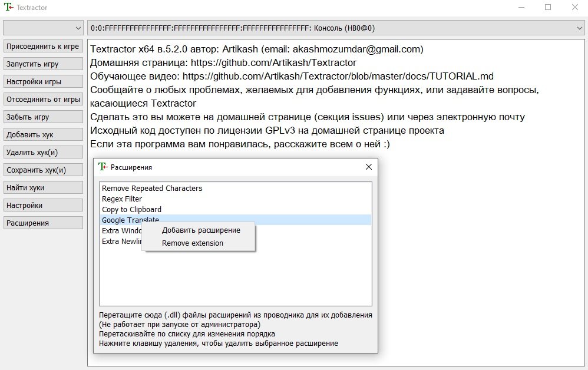The width and height of the screenshot is (588, 370).
Task: Select Remove extension in the context menu
Action: click(x=193, y=243)
